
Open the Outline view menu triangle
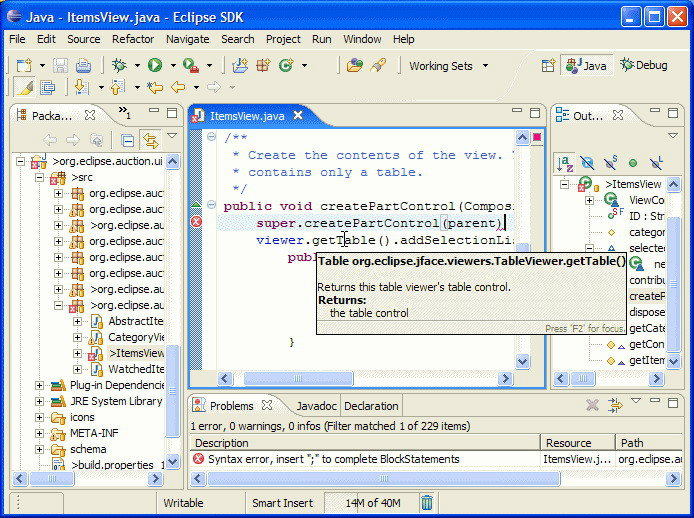pos(673,135)
